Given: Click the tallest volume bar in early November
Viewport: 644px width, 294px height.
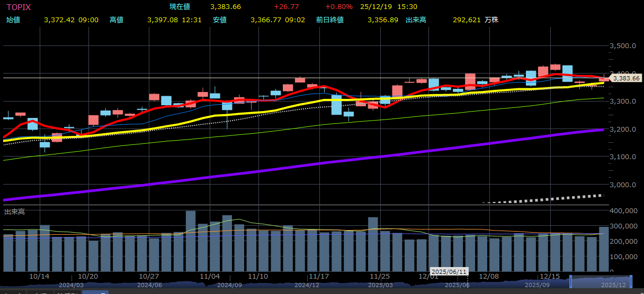Looking at the screenshot, I should coord(191,241).
